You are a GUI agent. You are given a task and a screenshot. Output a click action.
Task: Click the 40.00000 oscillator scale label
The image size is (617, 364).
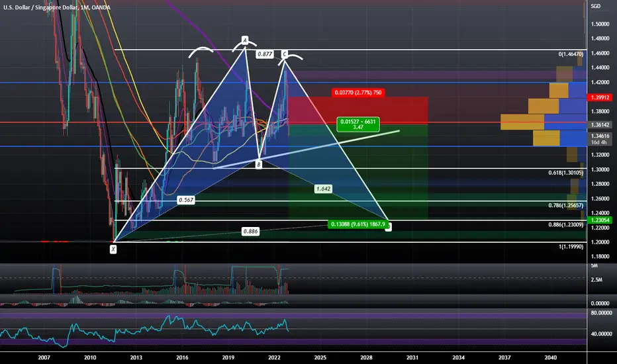pos(601,334)
